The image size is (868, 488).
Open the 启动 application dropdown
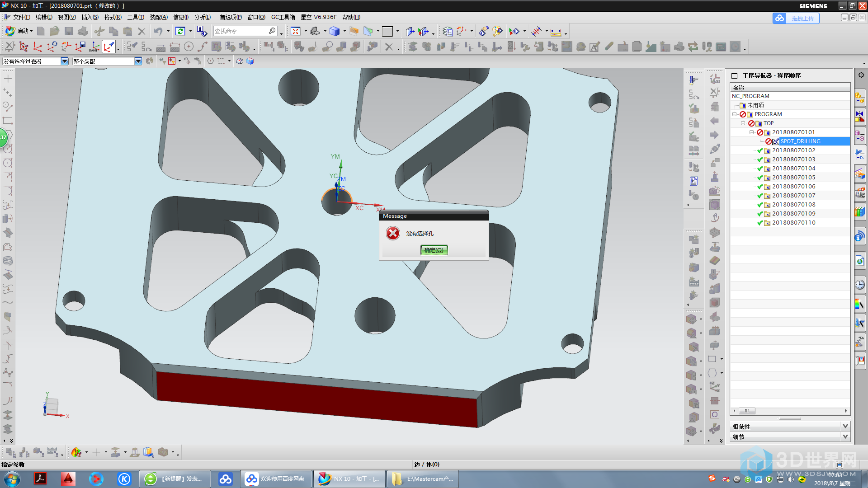pos(19,31)
